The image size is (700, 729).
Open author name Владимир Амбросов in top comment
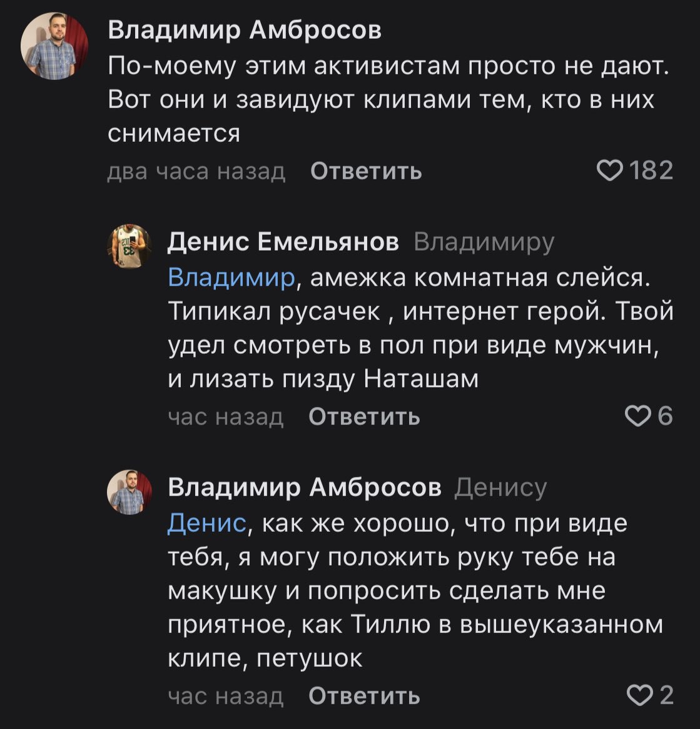point(245,31)
